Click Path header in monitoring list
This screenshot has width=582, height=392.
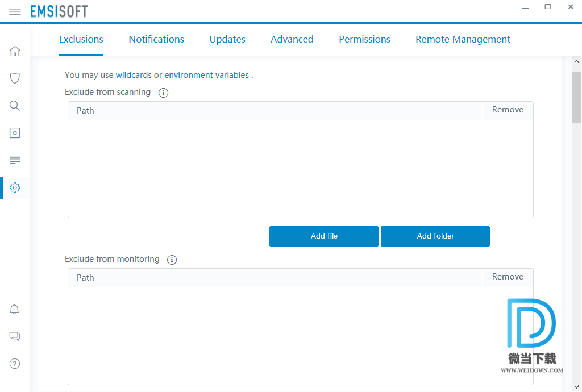tap(85, 278)
